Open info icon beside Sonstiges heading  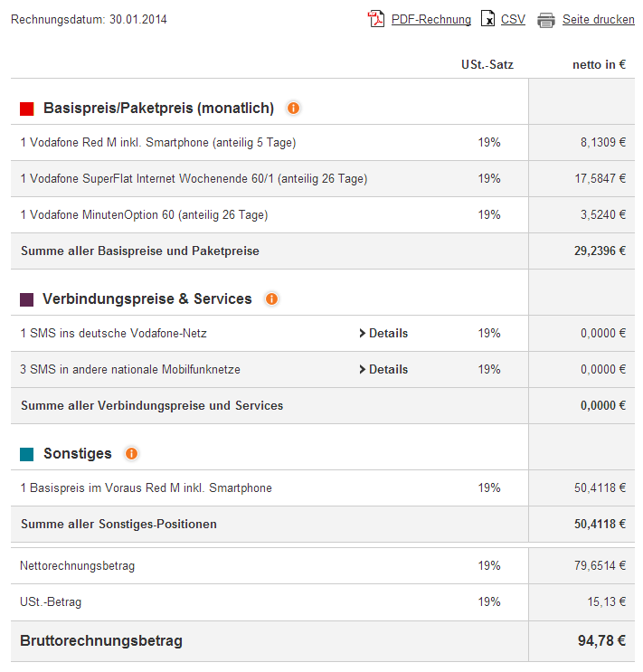[x=131, y=454]
